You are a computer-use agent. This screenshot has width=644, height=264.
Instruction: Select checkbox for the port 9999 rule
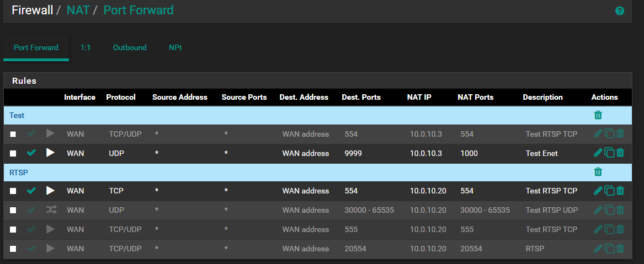(13, 153)
